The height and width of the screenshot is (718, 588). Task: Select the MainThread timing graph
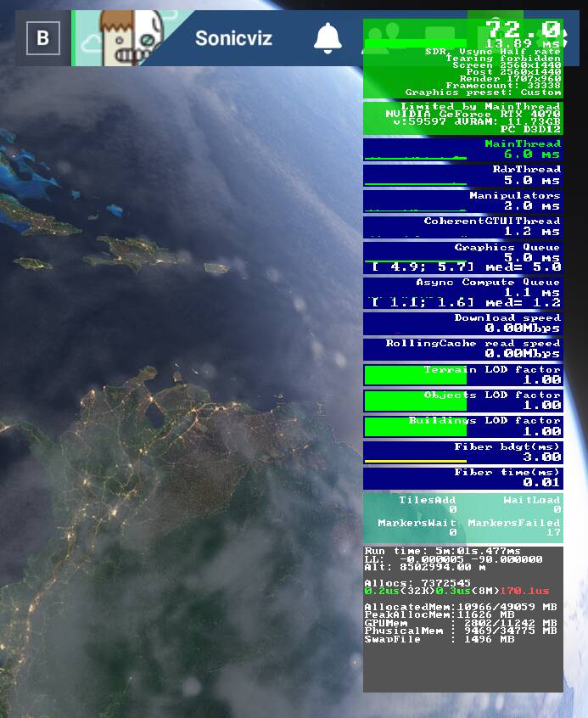point(463,149)
